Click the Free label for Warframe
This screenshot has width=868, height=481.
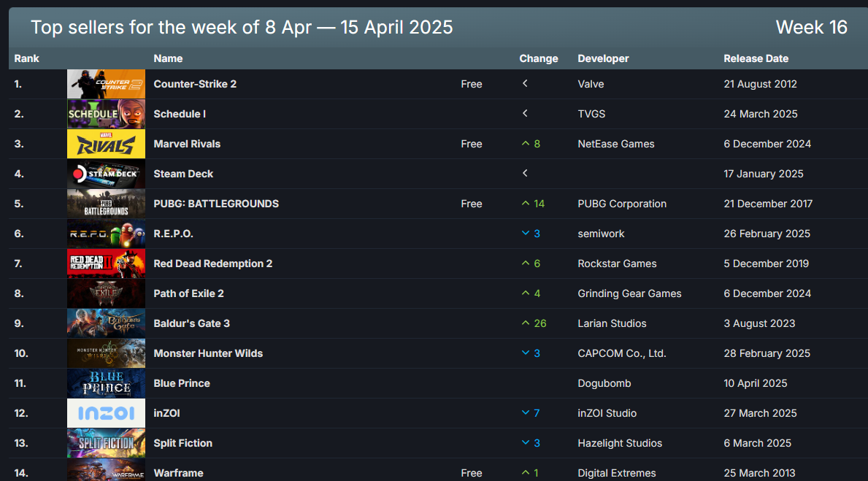coord(471,473)
